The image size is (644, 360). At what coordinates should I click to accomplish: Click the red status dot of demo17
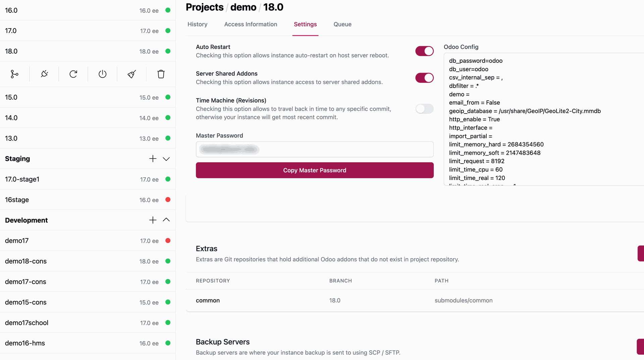click(168, 240)
